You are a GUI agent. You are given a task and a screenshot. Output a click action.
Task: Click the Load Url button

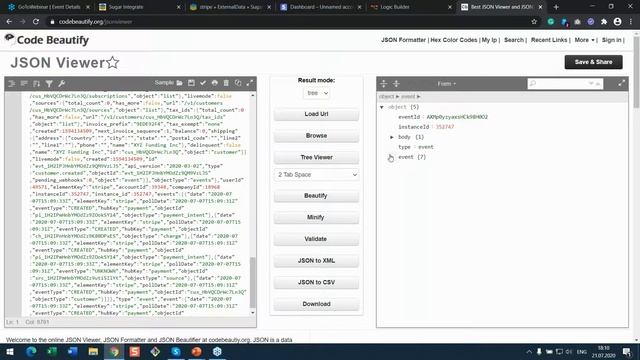coord(316,114)
